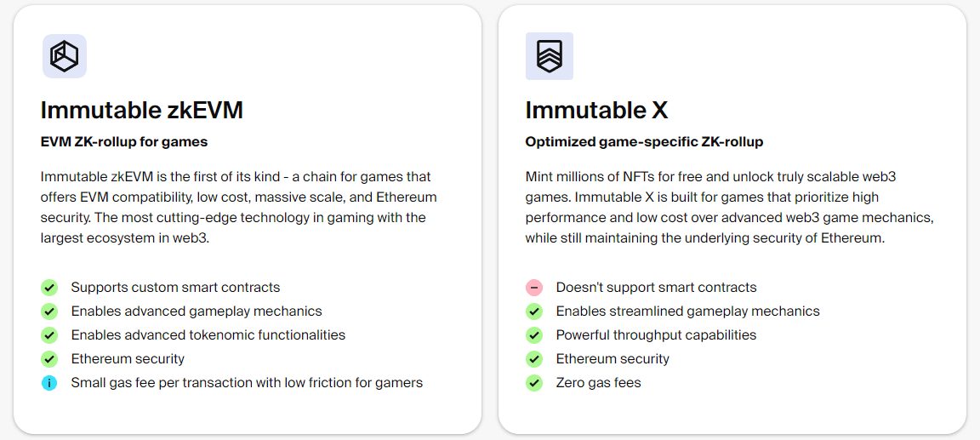
Task: Click the Immutable X shield logo icon
Action: tap(550, 56)
